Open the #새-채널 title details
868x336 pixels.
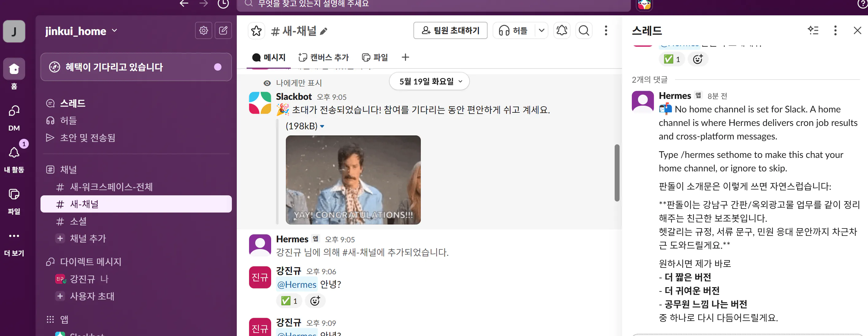(x=294, y=31)
